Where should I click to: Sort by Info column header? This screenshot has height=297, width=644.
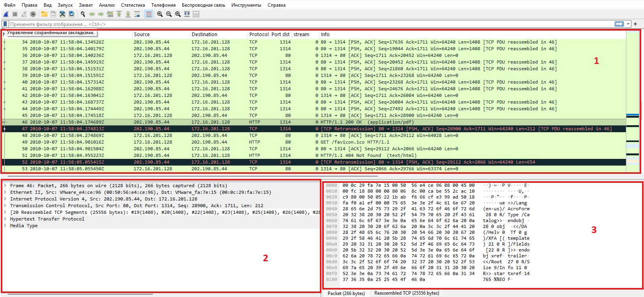pyautogui.click(x=472, y=35)
